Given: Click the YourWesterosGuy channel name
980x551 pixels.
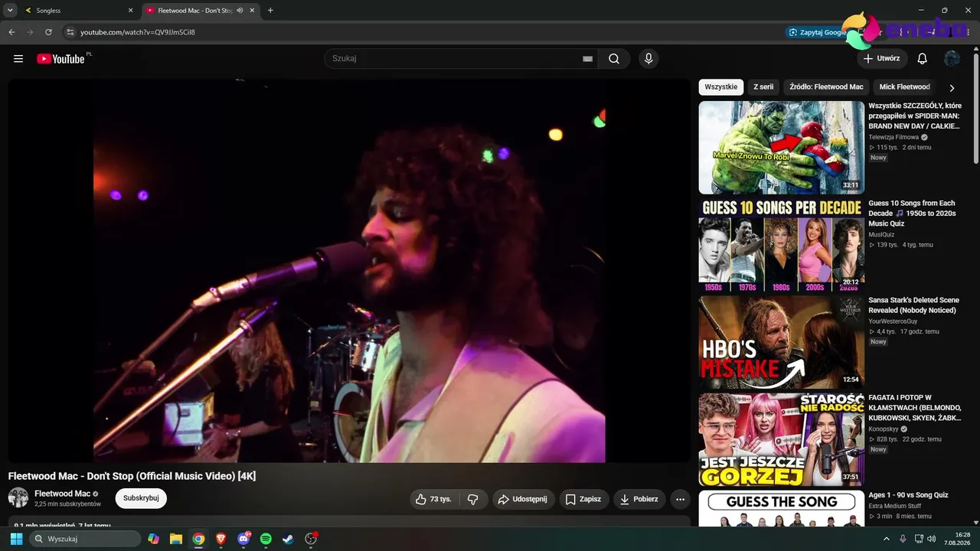Looking at the screenshot, I should [x=893, y=321].
